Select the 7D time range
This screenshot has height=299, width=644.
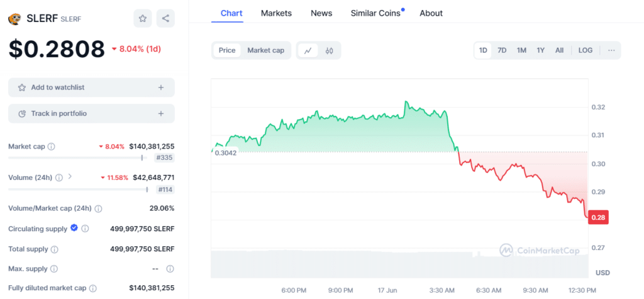(x=502, y=50)
